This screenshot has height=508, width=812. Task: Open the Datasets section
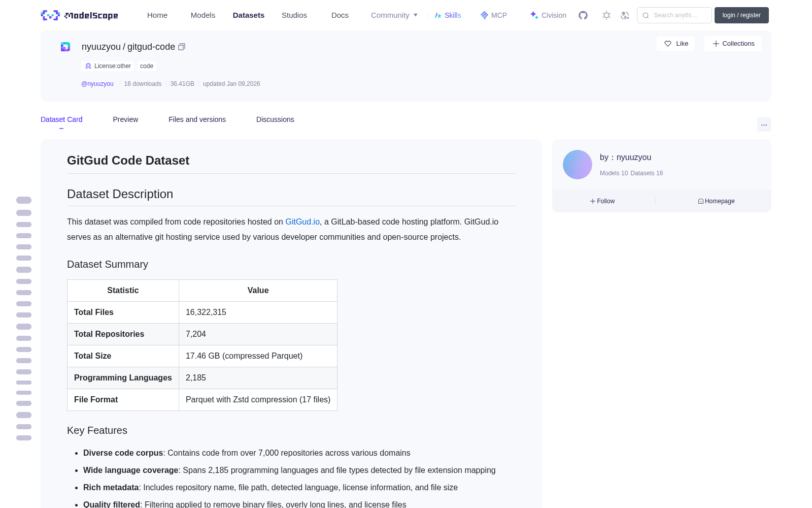249,15
